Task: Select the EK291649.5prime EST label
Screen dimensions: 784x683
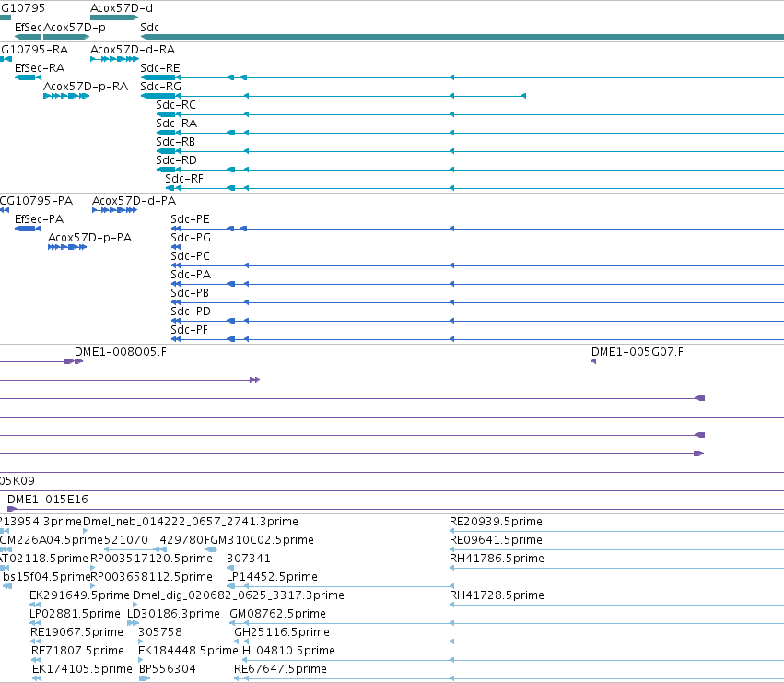Action: tap(79, 595)
